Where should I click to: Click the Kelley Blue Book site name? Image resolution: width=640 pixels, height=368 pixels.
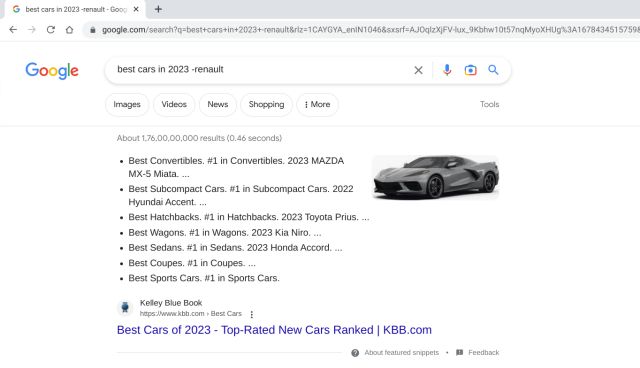(x=171, y=303)
